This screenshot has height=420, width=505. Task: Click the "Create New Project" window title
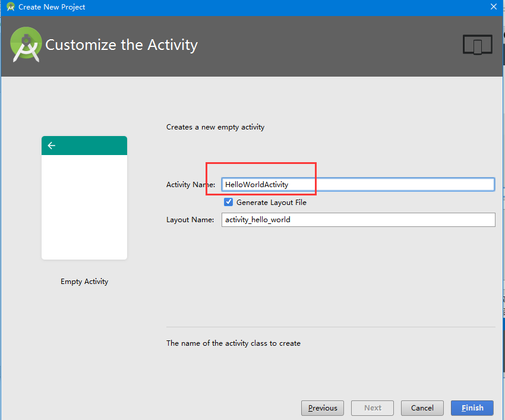point(52,7)
